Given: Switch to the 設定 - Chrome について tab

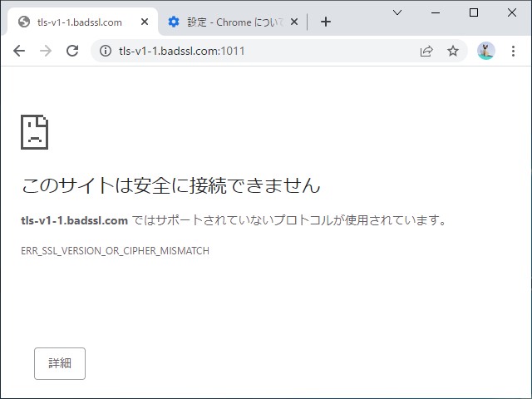Looking at the screenshot, I should click(x=233, y=22).
